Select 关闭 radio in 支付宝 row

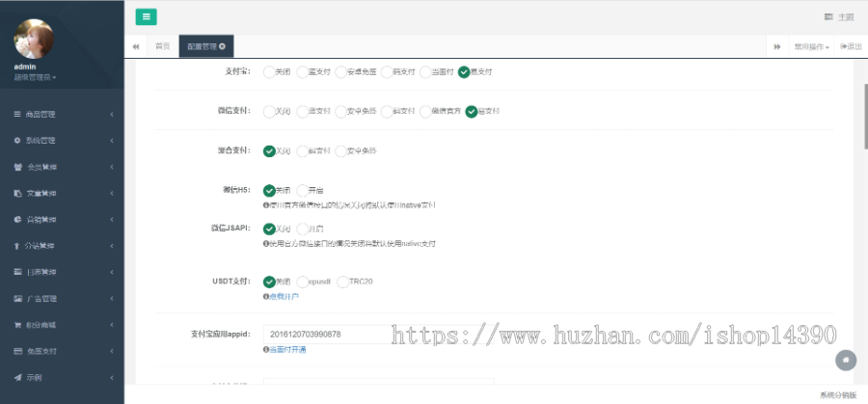(x=269, y=72)
